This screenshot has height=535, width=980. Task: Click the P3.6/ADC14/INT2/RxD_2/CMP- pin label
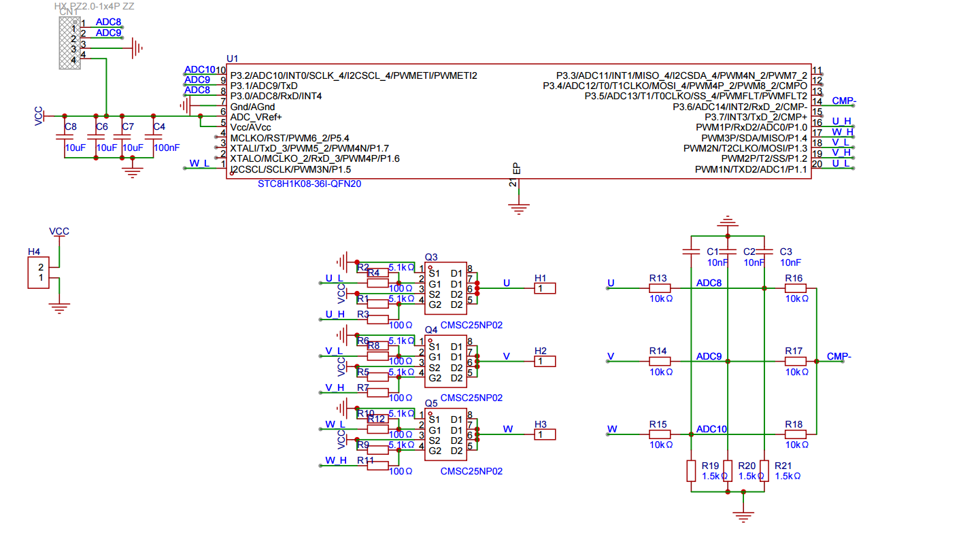740,107
